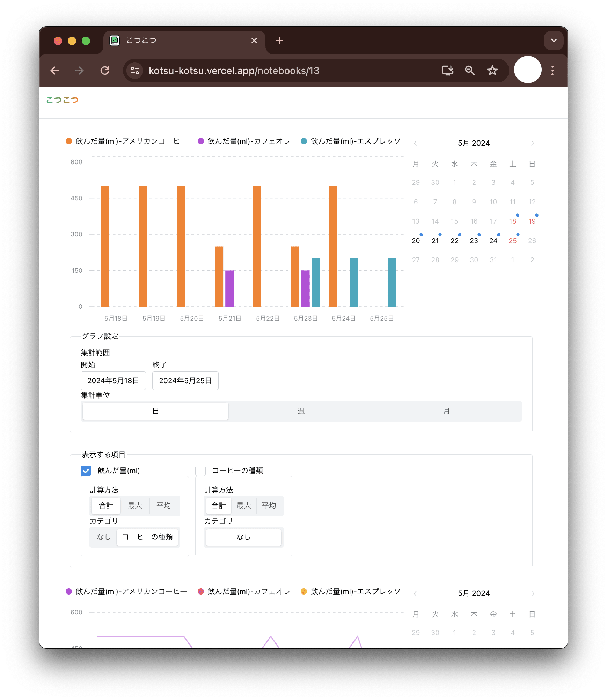
Task: Open the zoom magnifier icon in address bar
Action: point(470,71)
